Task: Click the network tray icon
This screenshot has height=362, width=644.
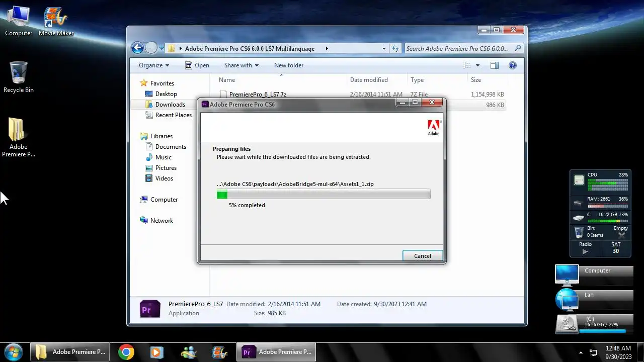Action: click(x=593, y=352)
